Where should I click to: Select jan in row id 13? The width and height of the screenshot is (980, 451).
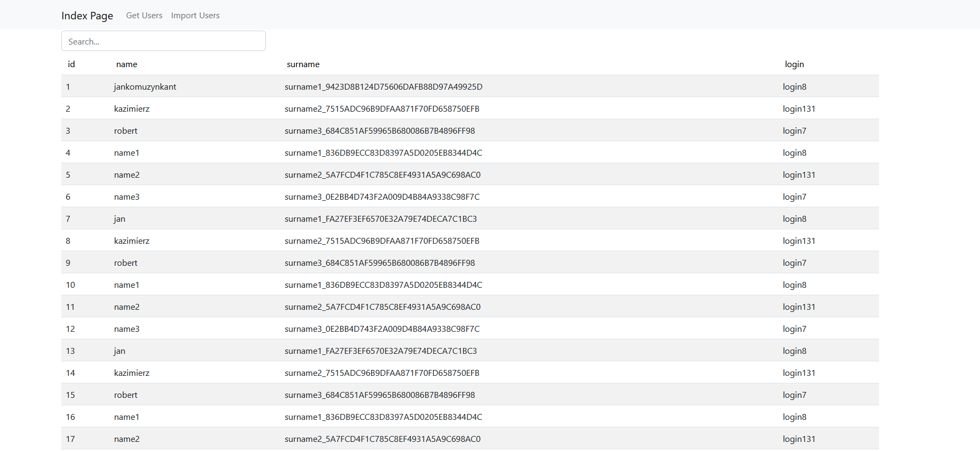(x=120, y=351)
